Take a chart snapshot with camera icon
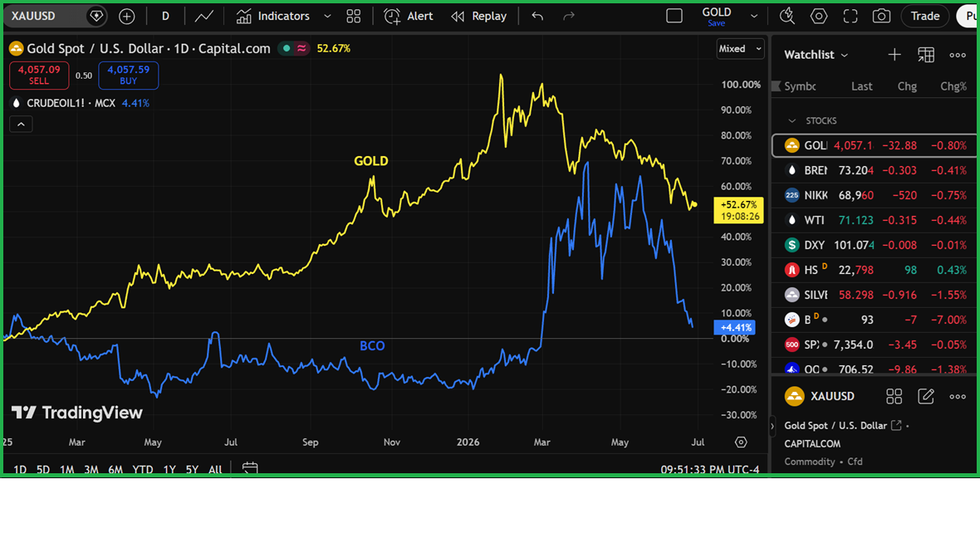 coord(881,17)
